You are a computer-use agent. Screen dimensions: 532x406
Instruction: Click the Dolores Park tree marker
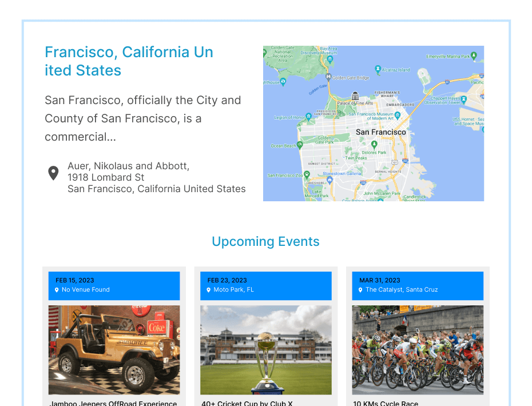374,145
